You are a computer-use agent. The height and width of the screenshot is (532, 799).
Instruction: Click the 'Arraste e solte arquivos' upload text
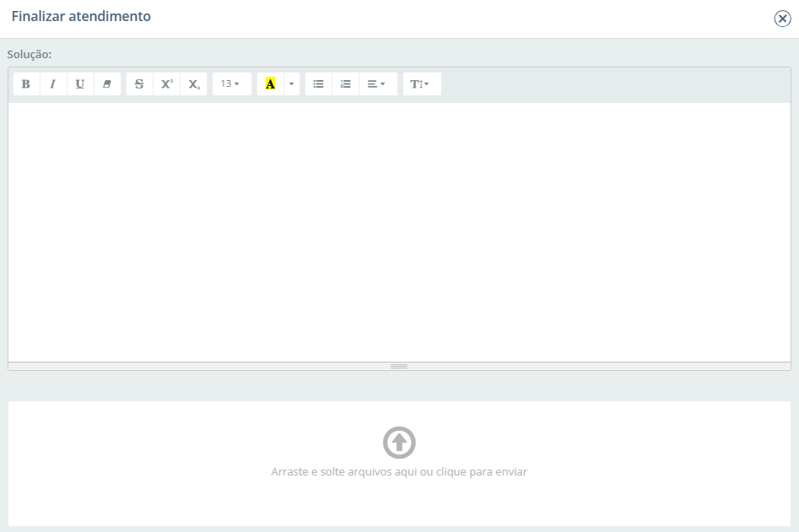[x=399, y=472]
